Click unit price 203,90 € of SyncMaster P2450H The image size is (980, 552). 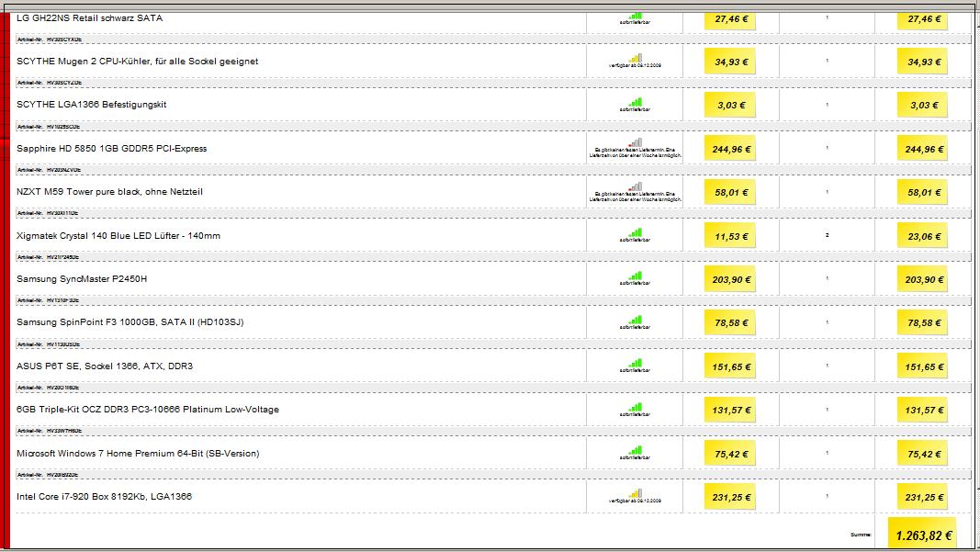(x=730, y=279)
